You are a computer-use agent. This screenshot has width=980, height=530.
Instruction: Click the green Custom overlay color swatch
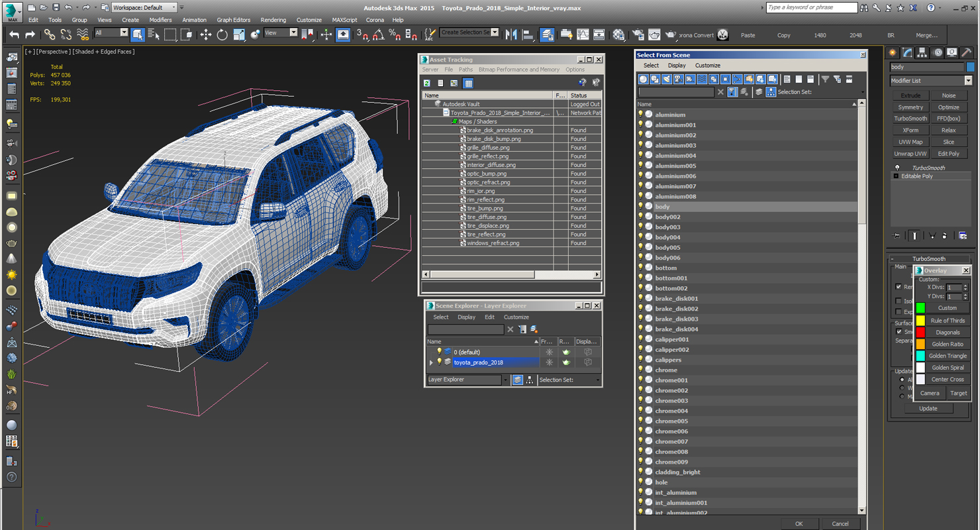pos(920,308)
